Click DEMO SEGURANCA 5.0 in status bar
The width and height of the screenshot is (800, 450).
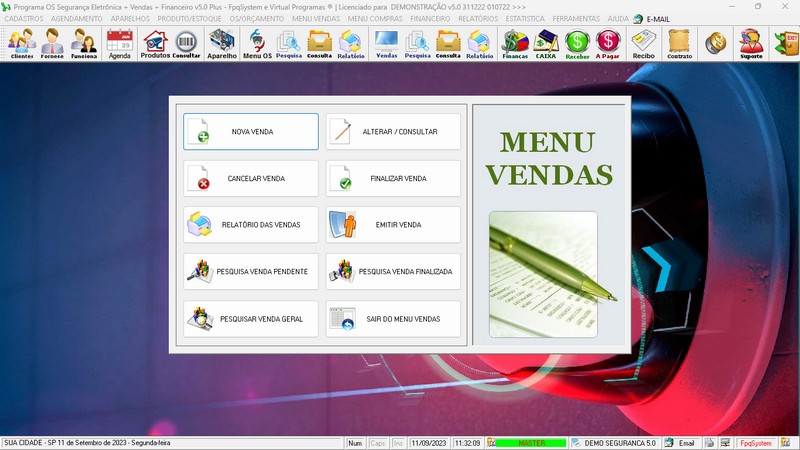(619, 443)
